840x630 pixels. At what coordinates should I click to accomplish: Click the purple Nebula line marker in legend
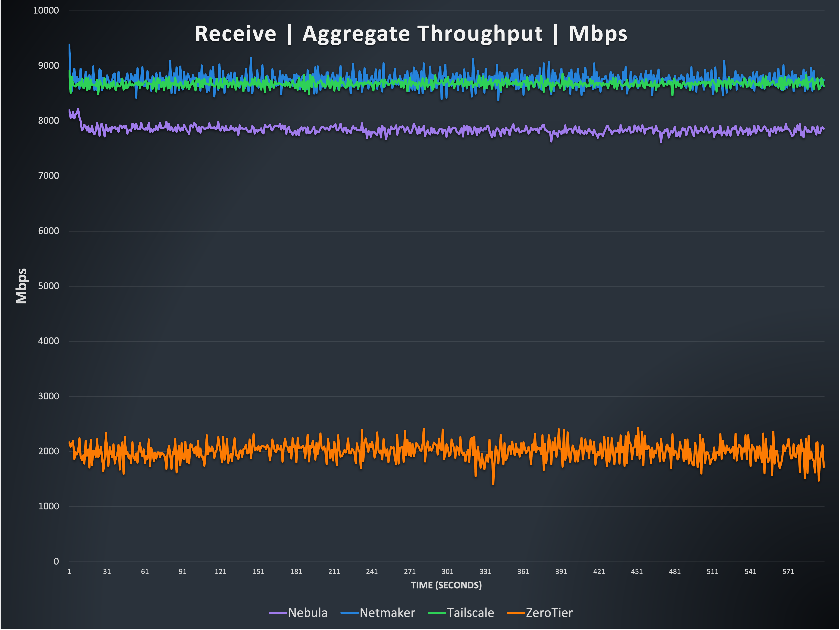click(x=278, y=613)
